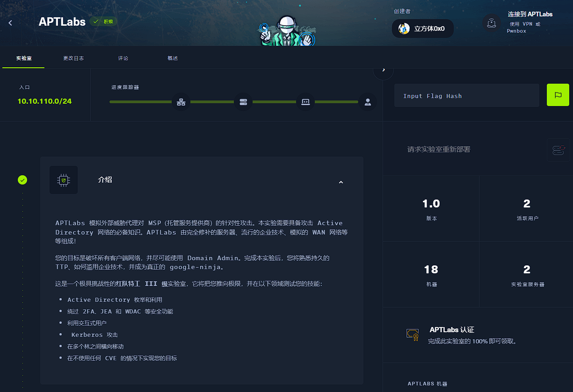Click the server stage icon in progress tracker
Screen dimensions: 573x392
[x=243, y=102]
